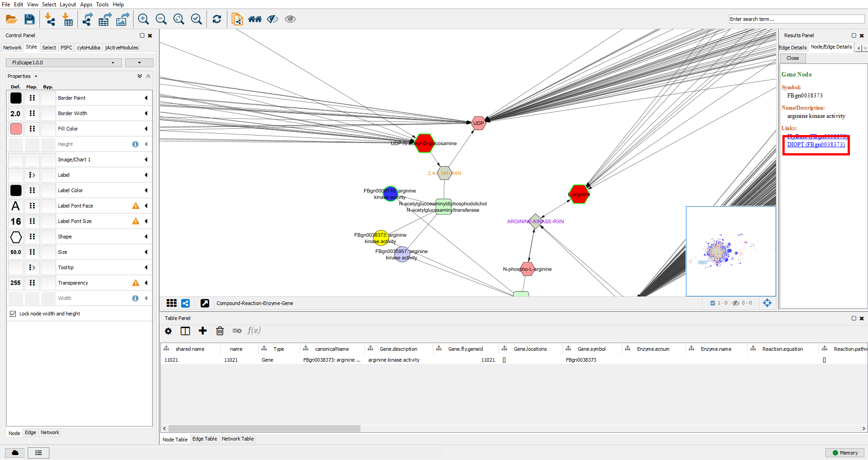Click Label Color black default swatch
This screenshot has width=868, height=460.
pyautogui.click(x=16, y=190)
